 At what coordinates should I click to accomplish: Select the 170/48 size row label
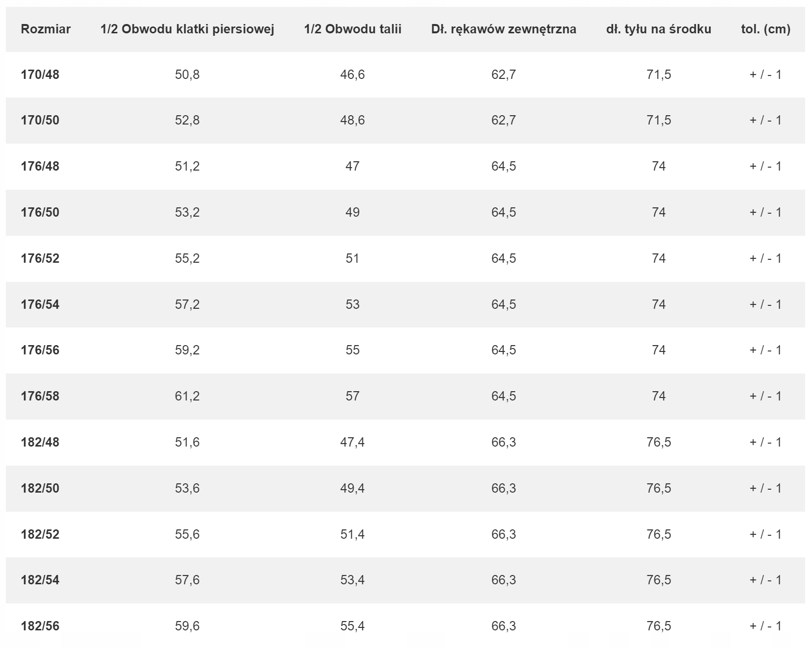40,75
